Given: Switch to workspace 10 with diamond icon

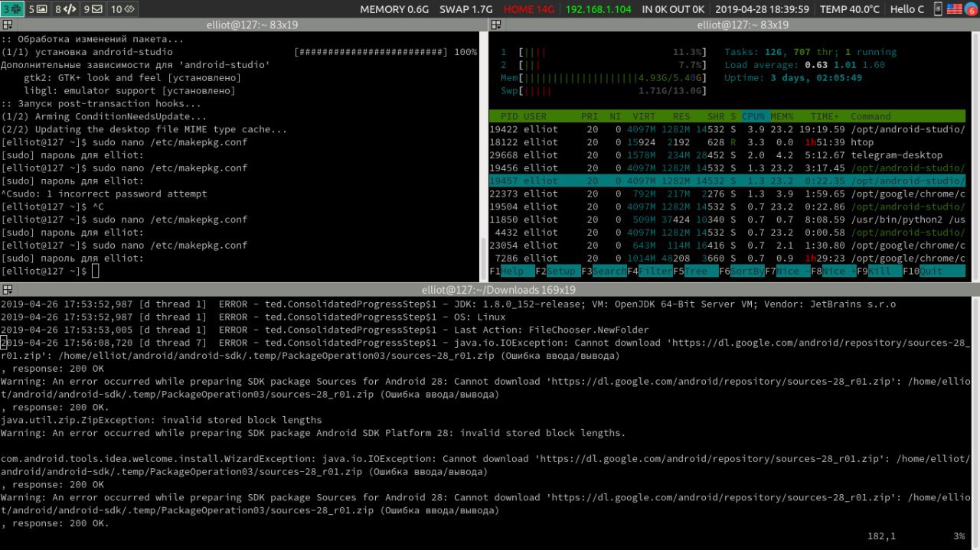Looking at the screenshot, I should 122,9.
